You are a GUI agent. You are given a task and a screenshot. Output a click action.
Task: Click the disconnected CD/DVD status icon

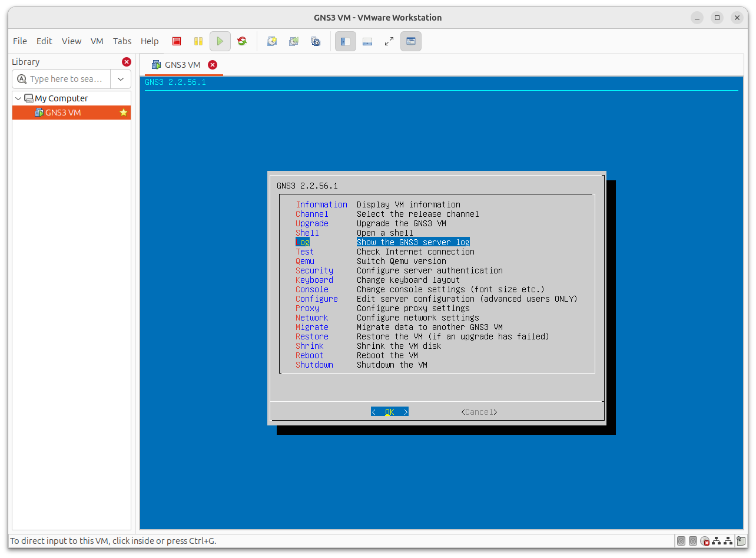pyautogui.click(x=705, y=541)
